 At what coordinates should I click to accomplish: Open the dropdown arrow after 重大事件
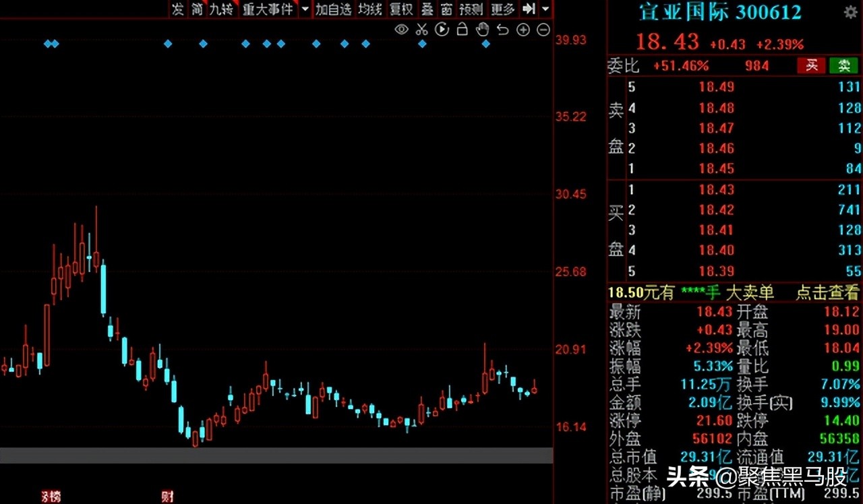305,9
